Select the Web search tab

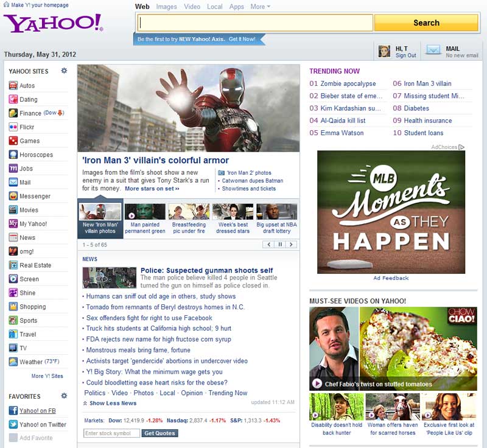pos(142,7)
